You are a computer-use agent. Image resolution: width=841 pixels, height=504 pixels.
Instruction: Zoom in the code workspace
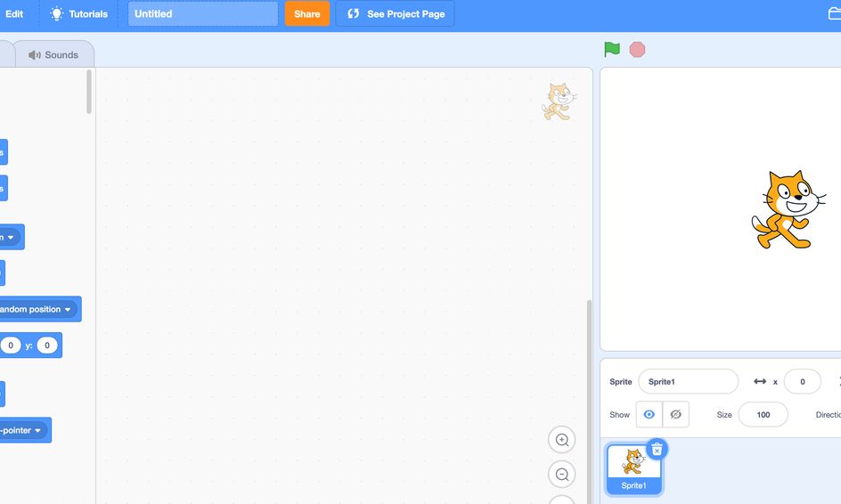[561, 440]
